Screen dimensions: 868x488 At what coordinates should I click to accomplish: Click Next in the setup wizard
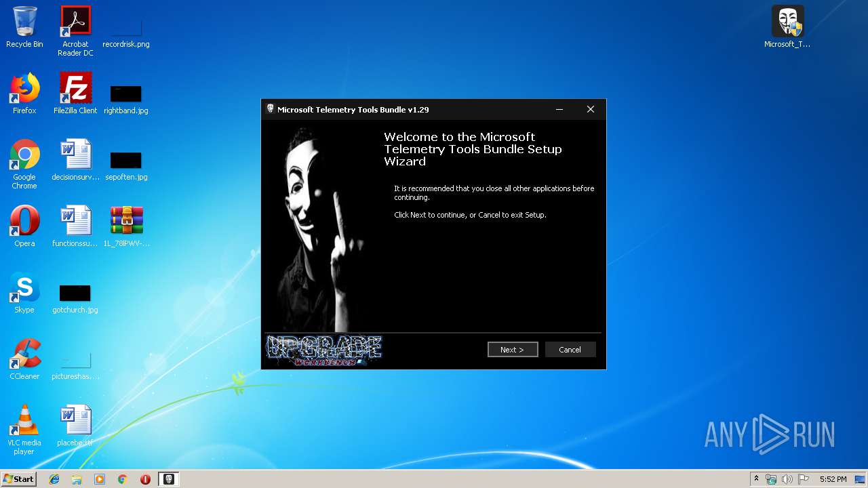[513, 350]
